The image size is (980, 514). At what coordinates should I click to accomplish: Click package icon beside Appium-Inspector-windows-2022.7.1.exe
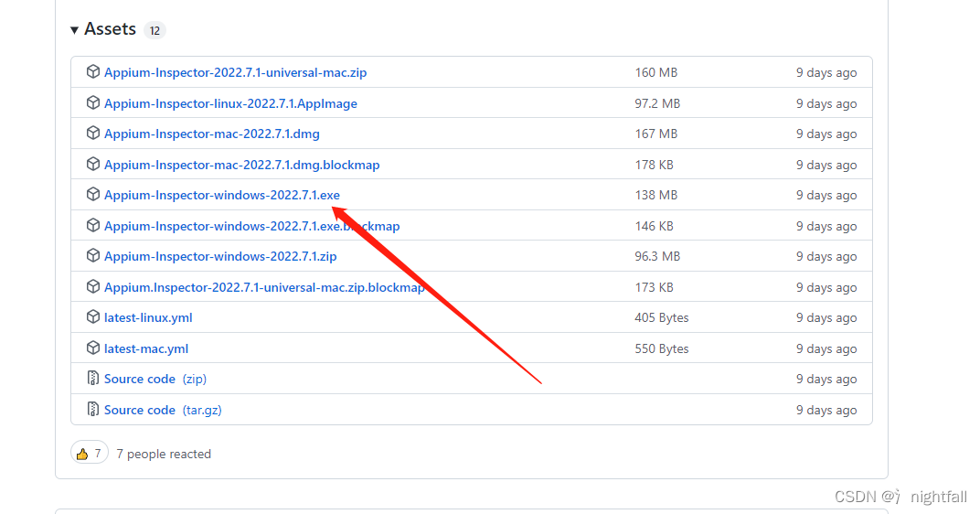93,195
